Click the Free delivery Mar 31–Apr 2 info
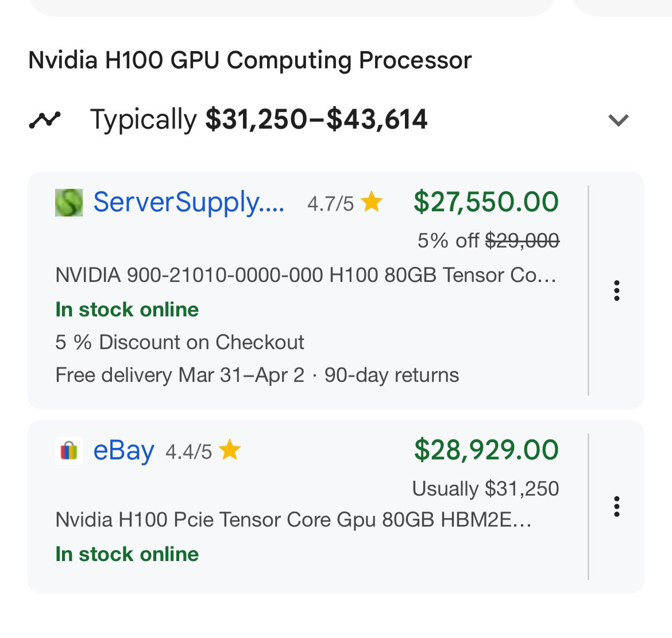Screen dimensions: 672x638 pyautogui.click(x=180, y=375)
